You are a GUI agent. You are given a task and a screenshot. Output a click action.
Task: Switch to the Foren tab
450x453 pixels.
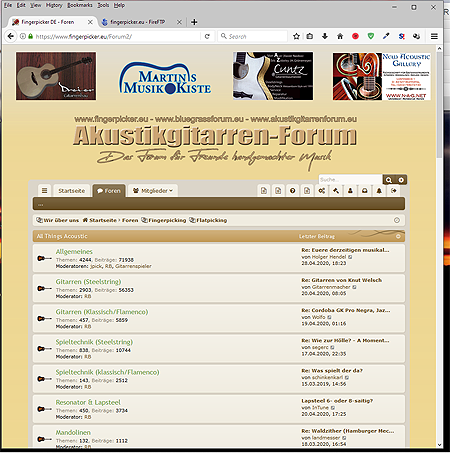point(109,191)
